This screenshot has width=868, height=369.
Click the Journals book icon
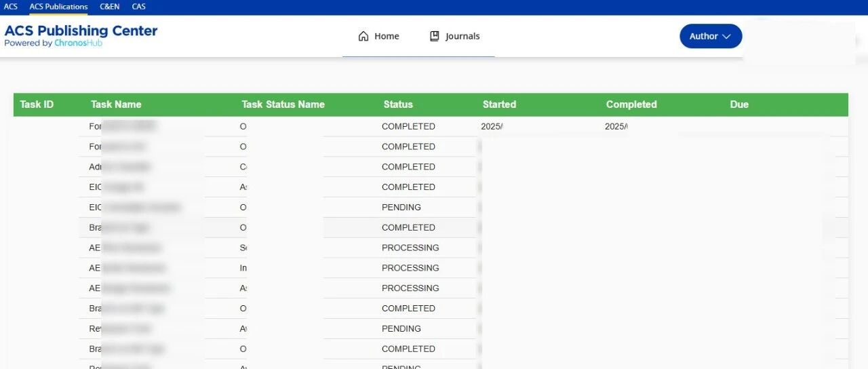[x=435, y=37]
